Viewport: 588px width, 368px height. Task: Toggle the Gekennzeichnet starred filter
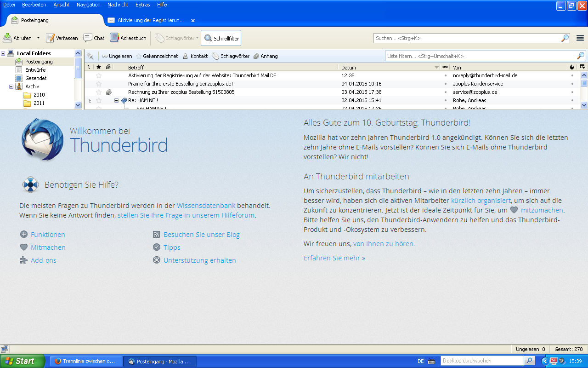[157, 56]
